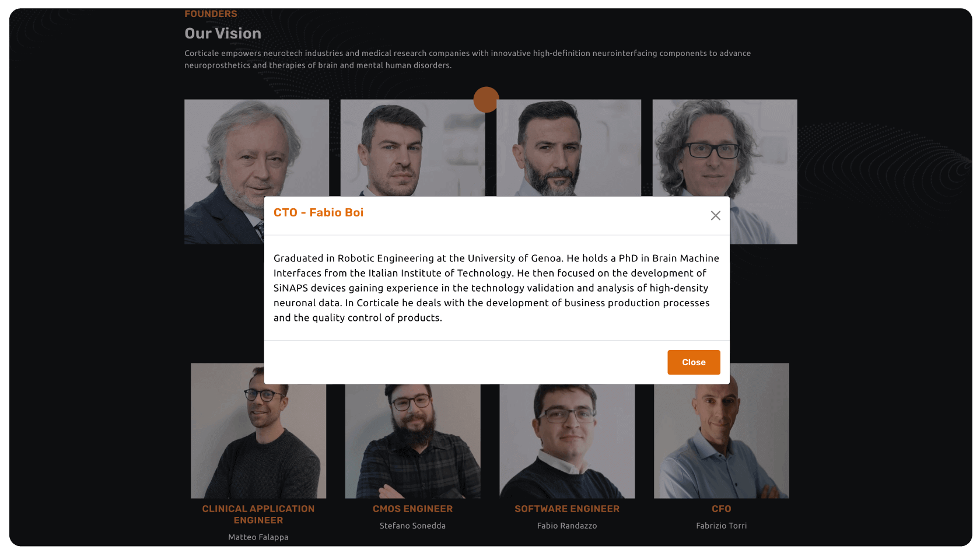Open Stefano Sonedda's portrait photo
This screenshot has height=560, width=980.
(412, 442)
